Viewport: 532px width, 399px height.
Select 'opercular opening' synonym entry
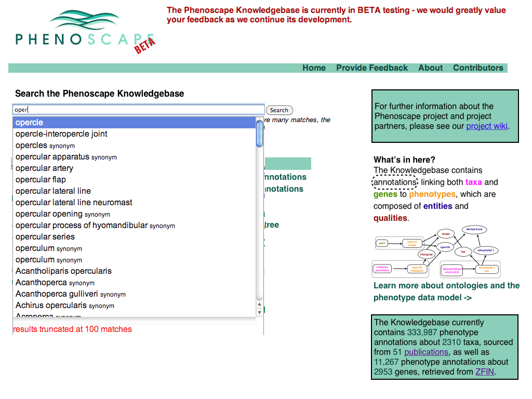pos(134,214)
